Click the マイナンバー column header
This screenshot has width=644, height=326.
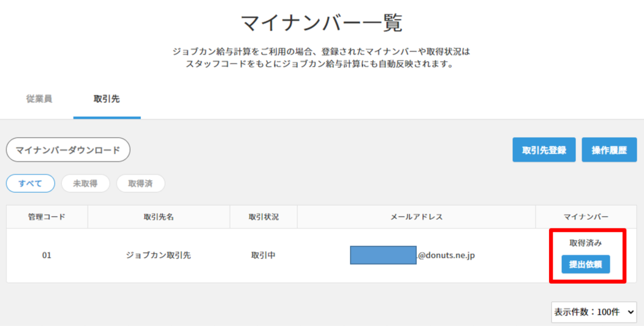pos(586,217)
